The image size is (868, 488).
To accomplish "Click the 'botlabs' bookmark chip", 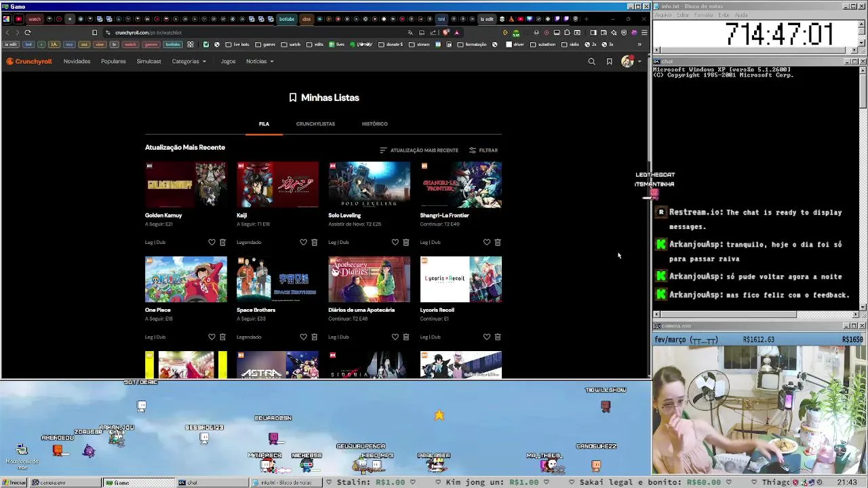I will [173, 45].
